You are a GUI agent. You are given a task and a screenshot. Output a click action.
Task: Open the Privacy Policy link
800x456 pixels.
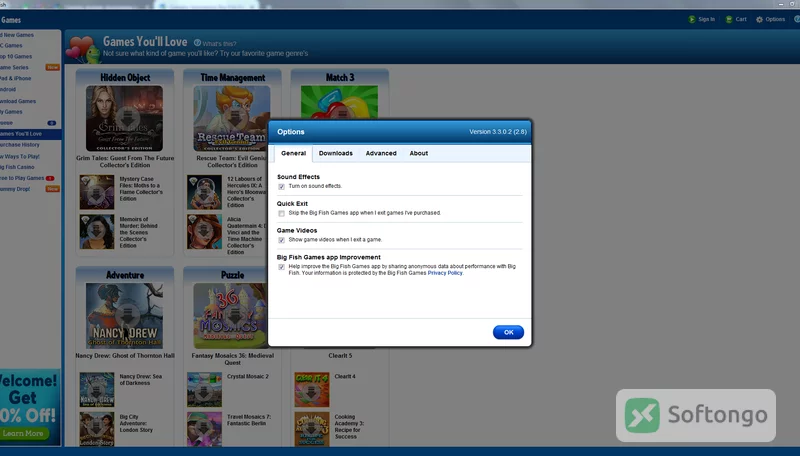click(445, 273)
